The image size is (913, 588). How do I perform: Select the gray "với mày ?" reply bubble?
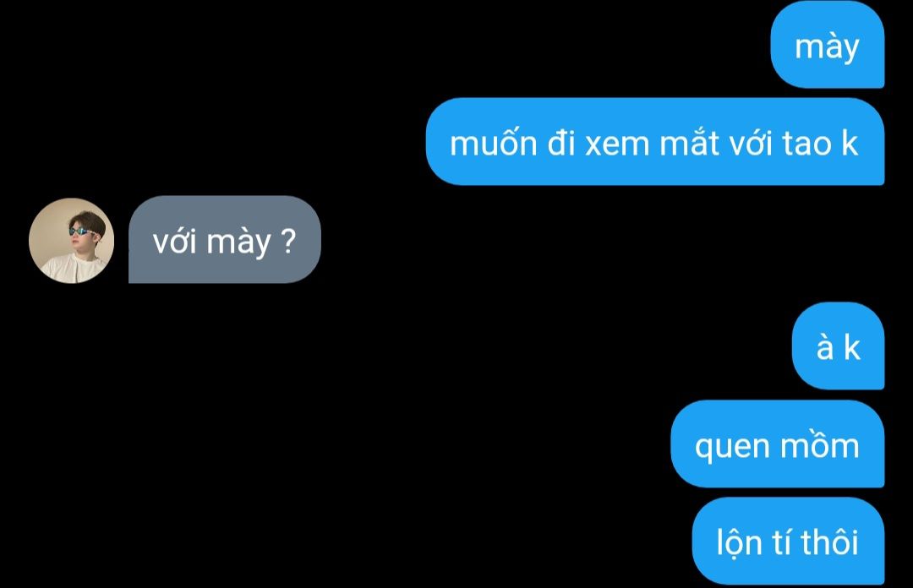225,239
